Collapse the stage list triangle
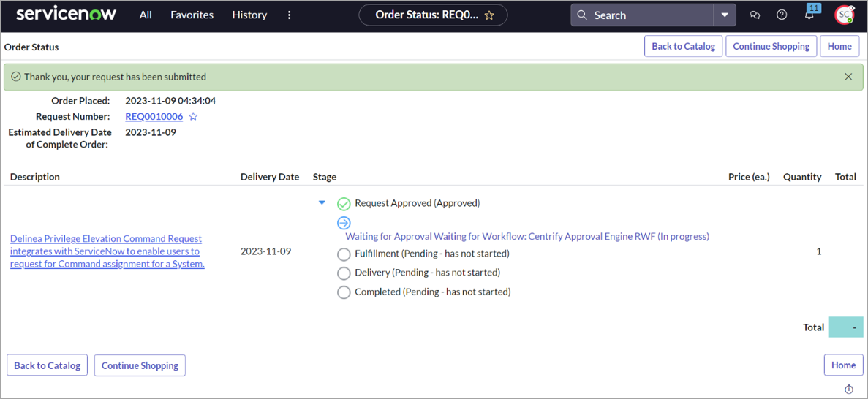 (x=322, y=203)
